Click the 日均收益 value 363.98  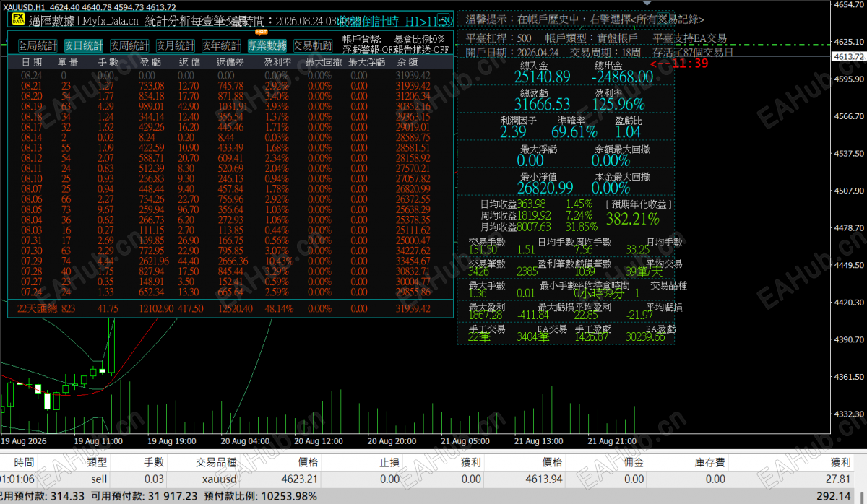coord(532,204)
